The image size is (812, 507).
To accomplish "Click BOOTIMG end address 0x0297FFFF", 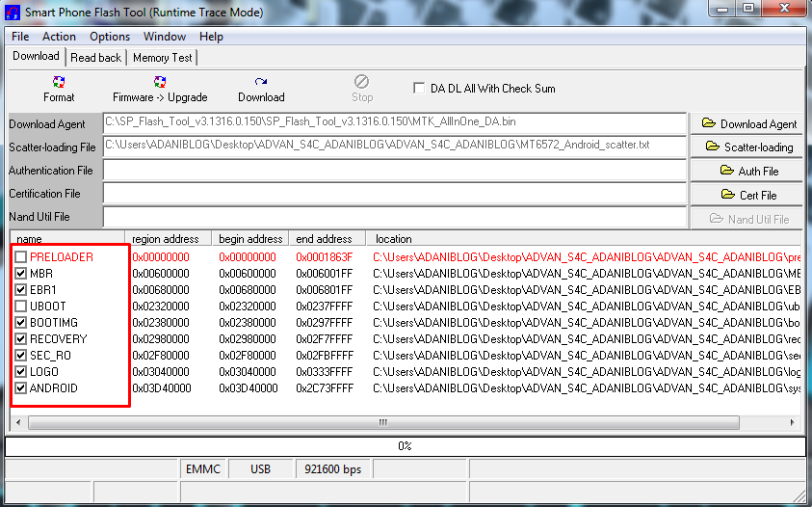I will pos(325,323).
